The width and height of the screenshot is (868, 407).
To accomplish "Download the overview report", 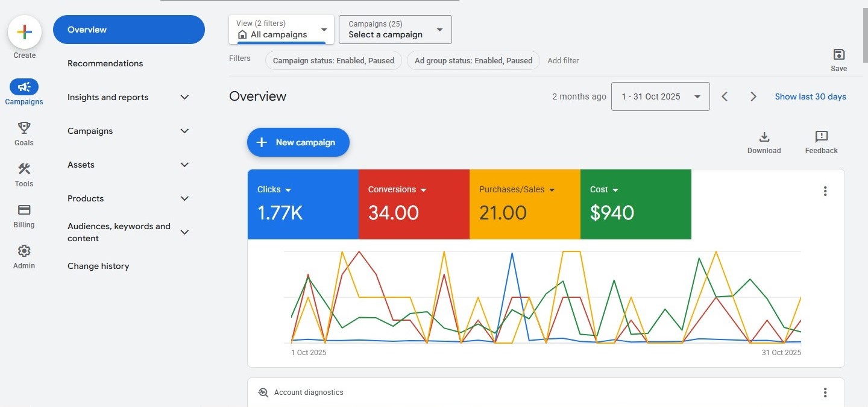I will [x=764, y=137].
